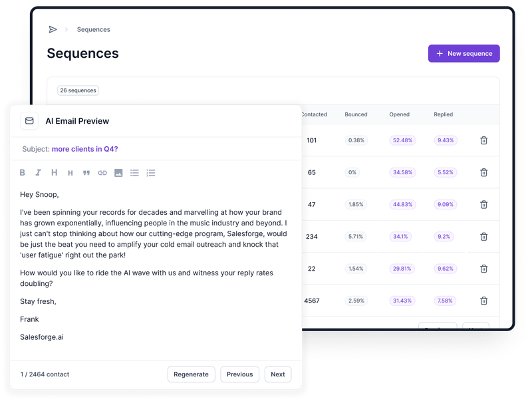
Task: Regenerate the AI email draft
Action: [x=191, y=374]
